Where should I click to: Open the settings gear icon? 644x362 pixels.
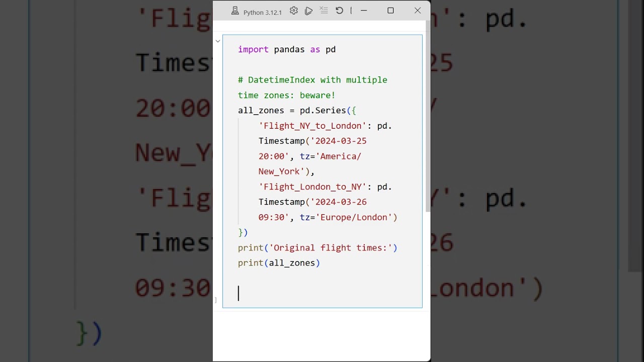294,11
